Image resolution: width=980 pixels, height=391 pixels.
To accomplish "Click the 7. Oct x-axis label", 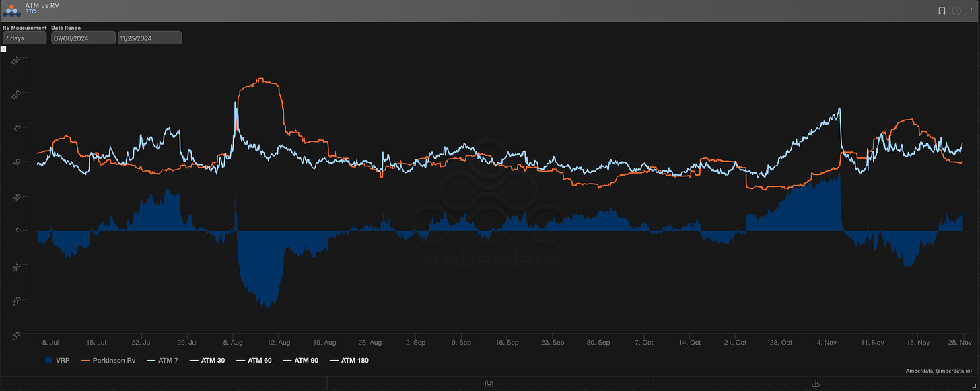I will [x=644, y=342].
